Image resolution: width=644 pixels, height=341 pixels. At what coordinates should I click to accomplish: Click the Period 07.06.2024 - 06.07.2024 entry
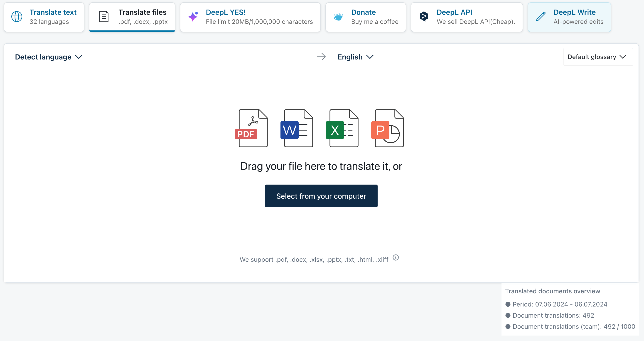point(556,304)
